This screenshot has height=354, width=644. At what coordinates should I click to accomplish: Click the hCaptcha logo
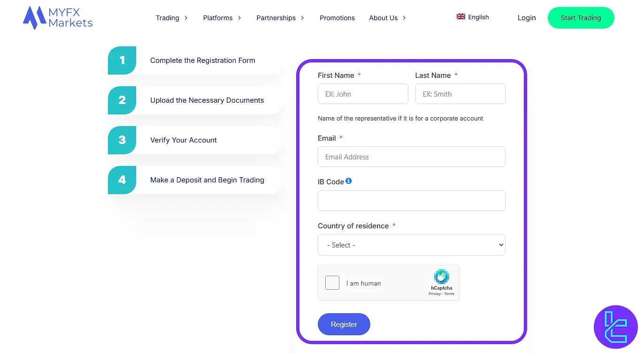[441, 277]
